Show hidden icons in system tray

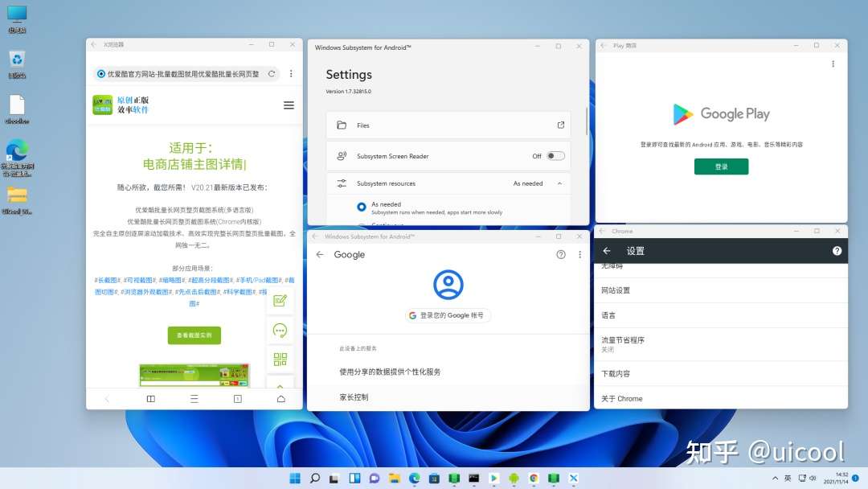[x=775, y=478]
